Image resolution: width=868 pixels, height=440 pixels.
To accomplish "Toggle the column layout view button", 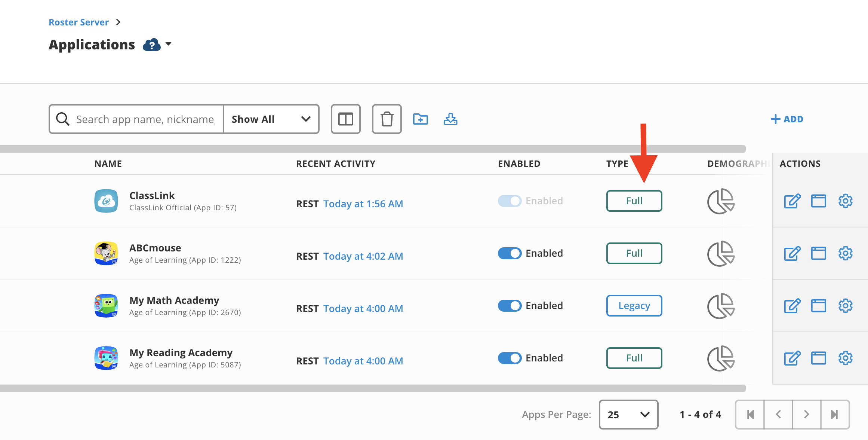I will pos(346,119).
